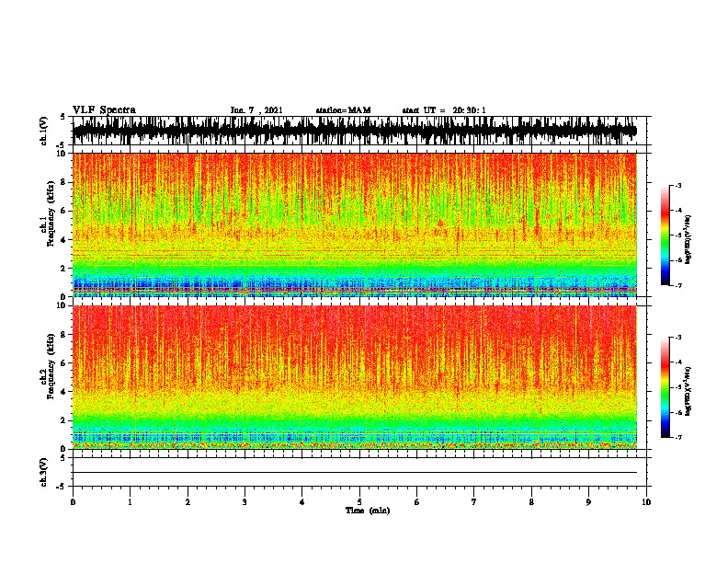Image resolution: width=728 pixels, height=563 pixels.
Task: Click the ch.1 "Frequency (kHz)" axis label
Action: [x=51, y=213]
